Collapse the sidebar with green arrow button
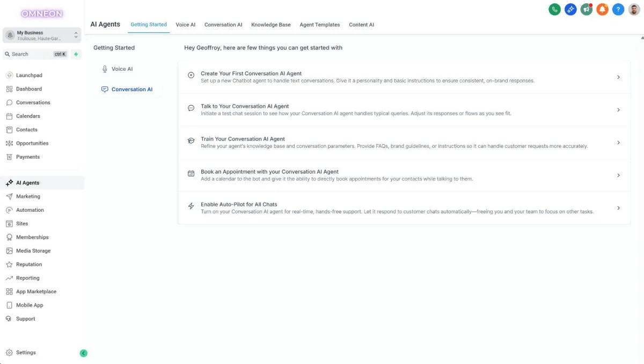Screen dimensions: 644x364 (83, 353)
